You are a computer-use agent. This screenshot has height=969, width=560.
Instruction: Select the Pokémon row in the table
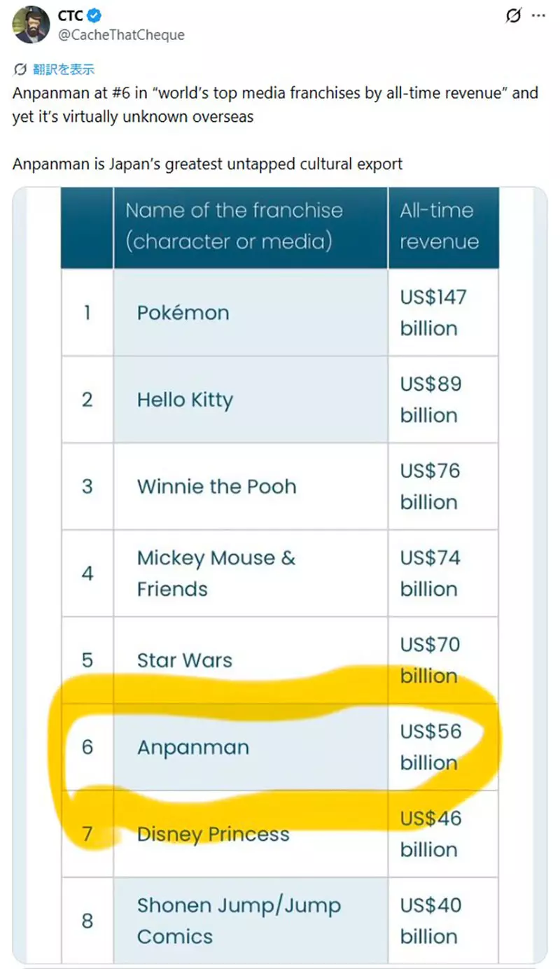[183, 312]
